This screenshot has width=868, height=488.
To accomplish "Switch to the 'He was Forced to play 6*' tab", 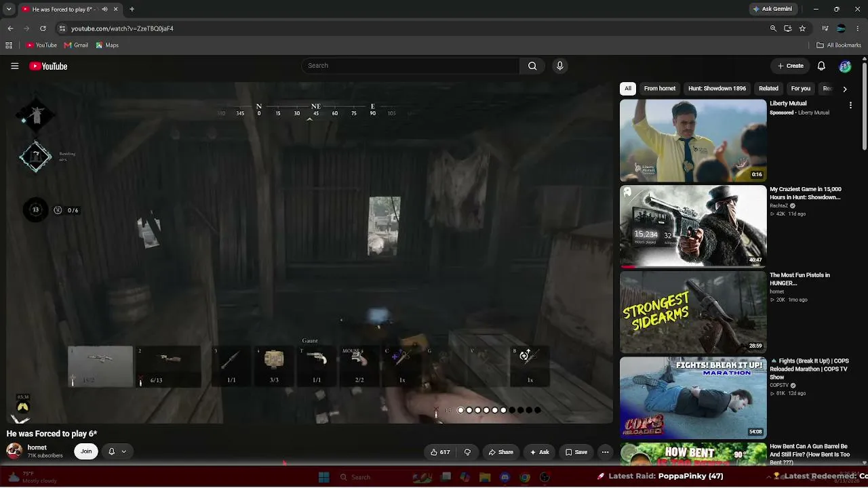I will click(x=69, y=9).
